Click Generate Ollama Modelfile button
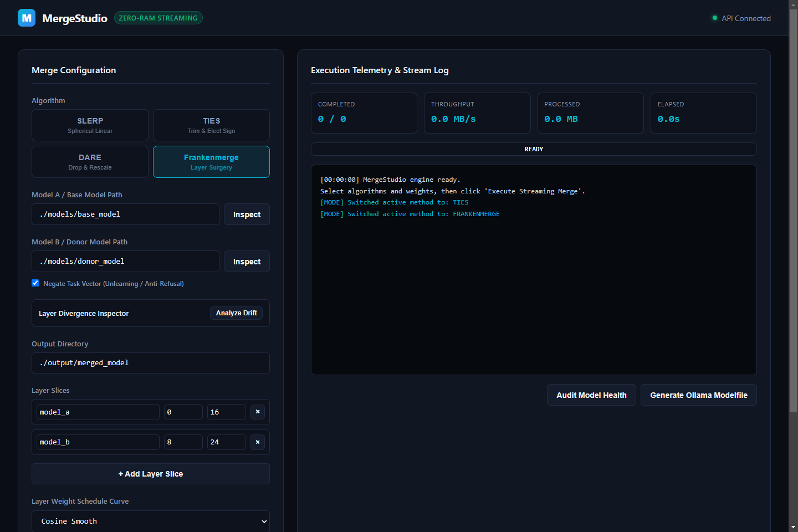The image size is (798, 532). (x=699, y=395)
